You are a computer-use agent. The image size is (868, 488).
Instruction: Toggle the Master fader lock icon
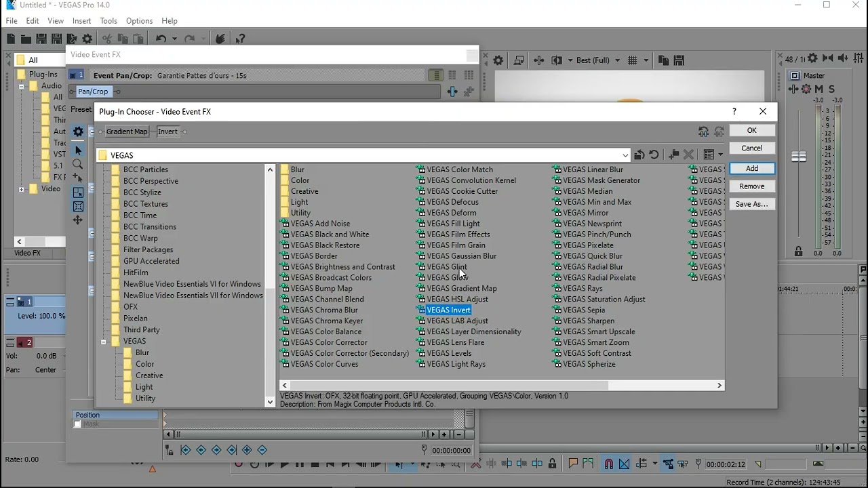pyautogui.click(x=798, y=251)
